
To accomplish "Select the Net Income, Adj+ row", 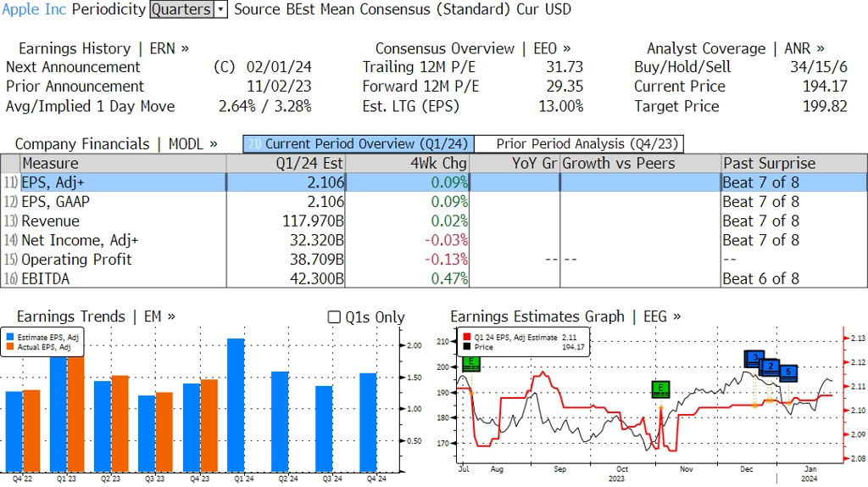I will click(434, 240).
